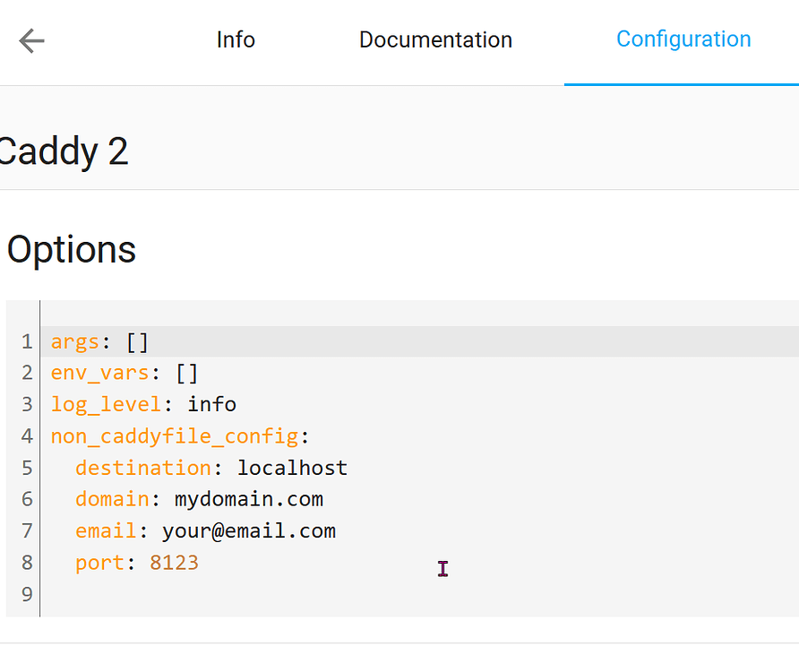Screen dimensions: 799x672
Task: Click the 'info' value of log_level
Action: click(212, 404)
